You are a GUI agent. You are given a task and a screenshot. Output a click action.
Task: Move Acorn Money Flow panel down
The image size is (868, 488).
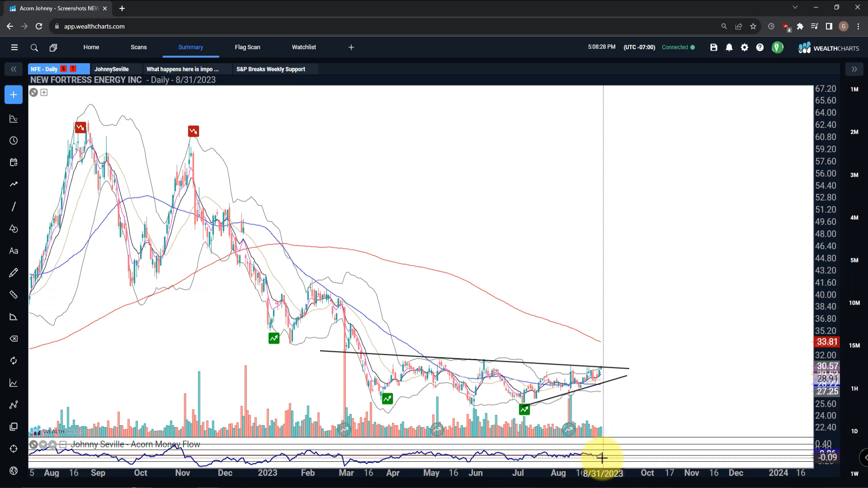pyautogui.click(x=43, y=445)
